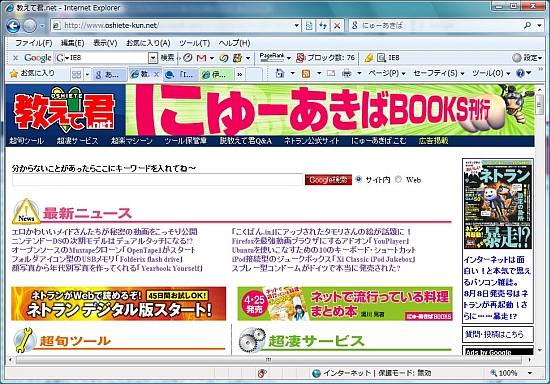
Task: Open the Quick Tabs dropdown arrow
Action: pyautogui.click(x=87, y=74)
